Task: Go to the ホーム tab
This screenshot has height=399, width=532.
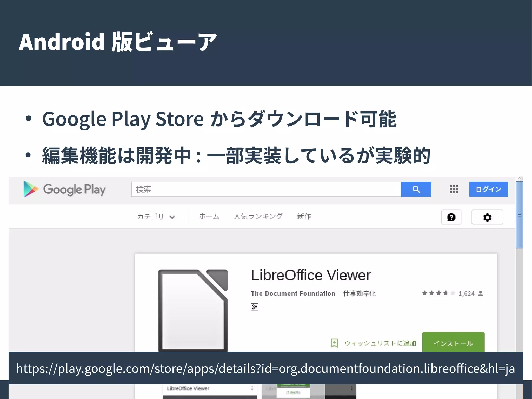Action: [x=209, y=216]
